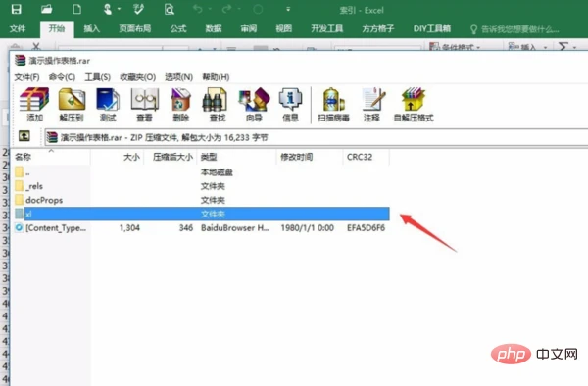588x386 pixels.
Task: Click the date 1980/1/1 0:00
Action: click(307, 228)
